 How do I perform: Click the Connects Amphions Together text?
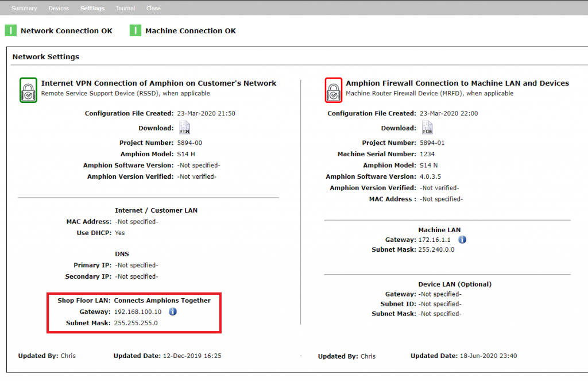pos(163,301)
